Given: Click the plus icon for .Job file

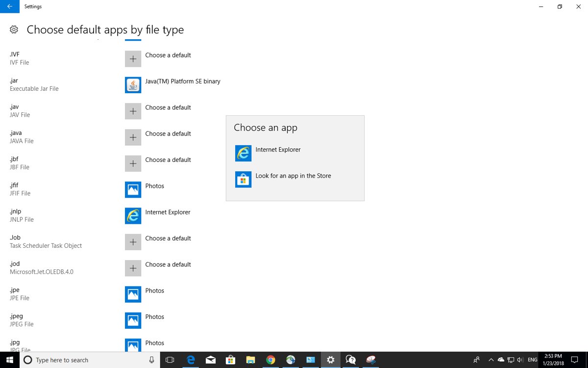Looking at the screenshot, I should point(133,242).
